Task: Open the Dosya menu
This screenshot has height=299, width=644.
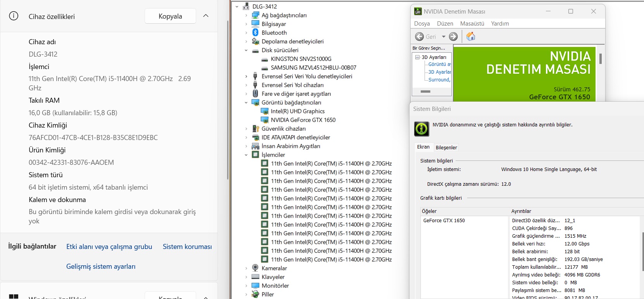Action: 422,24
